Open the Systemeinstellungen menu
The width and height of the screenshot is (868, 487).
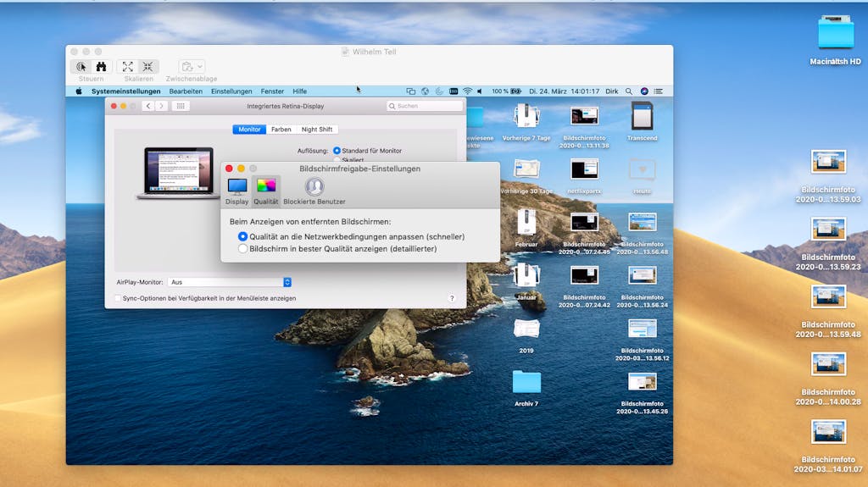(x=126, y=91)
